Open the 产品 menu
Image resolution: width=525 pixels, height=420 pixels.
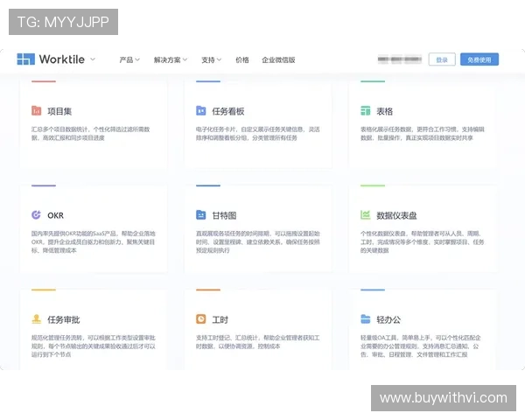(x=129, y=59)
